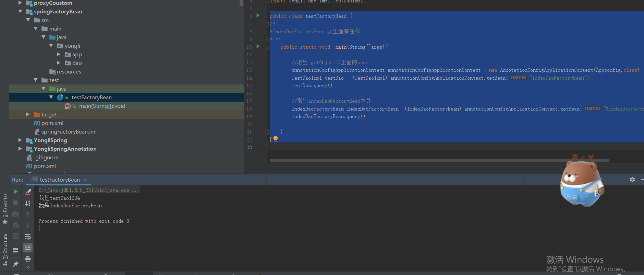
Task: Pin the Run tab with the pin icon
Action: pos(15,264)
